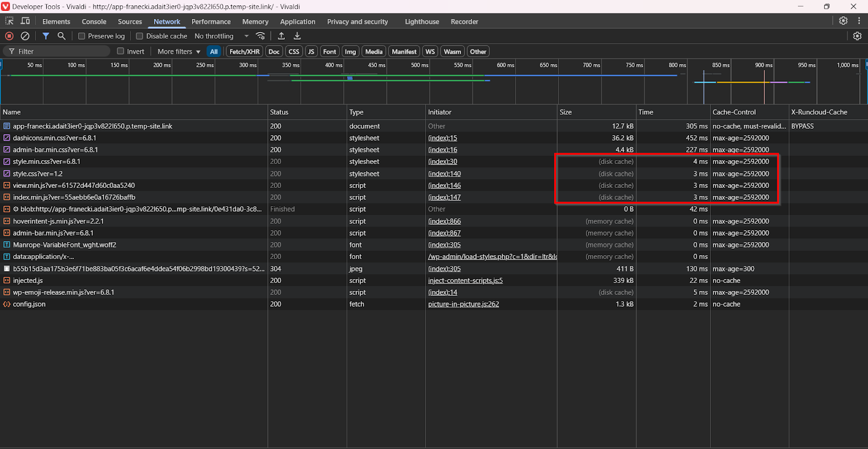Screen dimensions: 868x449
Task: Switch to the Console tab
Action: [94, 22]
